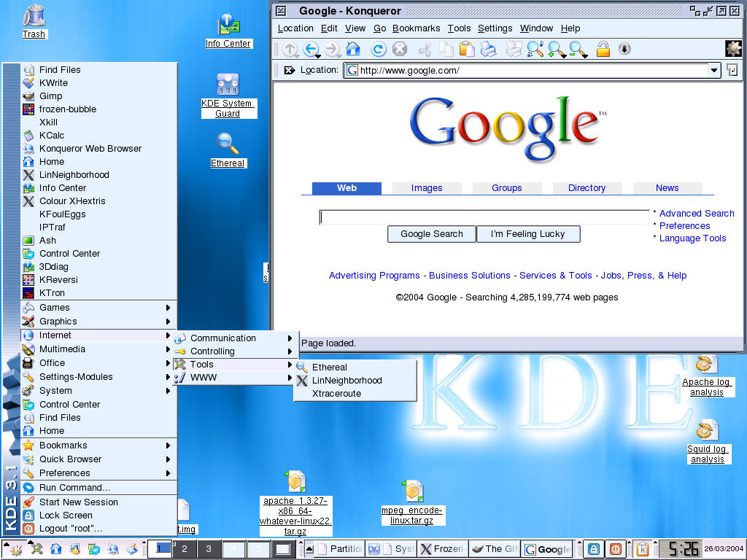Click the Up arrow in Konqueror toolbar
747x560 pixels.
[290, 49]
